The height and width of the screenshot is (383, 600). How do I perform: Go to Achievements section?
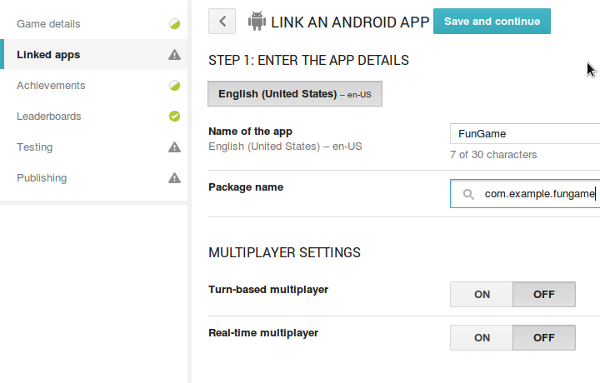tap(94, 85)
